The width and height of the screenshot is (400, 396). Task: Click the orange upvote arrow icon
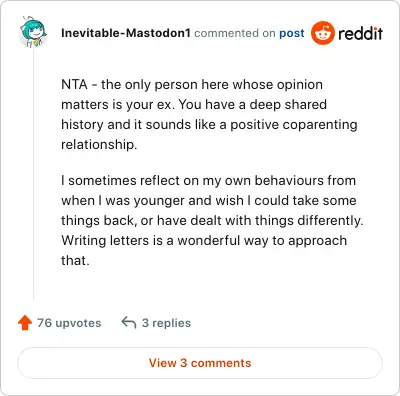click(25, 323)
